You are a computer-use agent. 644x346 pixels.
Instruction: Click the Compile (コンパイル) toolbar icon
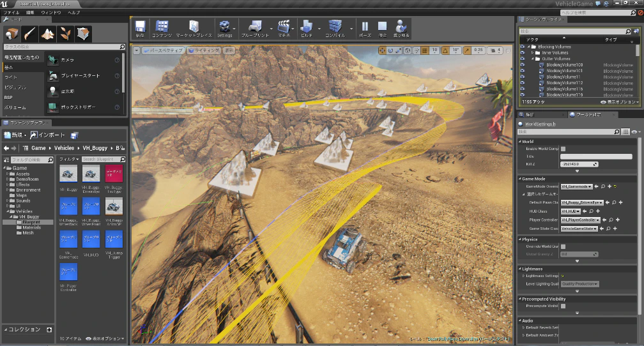[335, 29]
